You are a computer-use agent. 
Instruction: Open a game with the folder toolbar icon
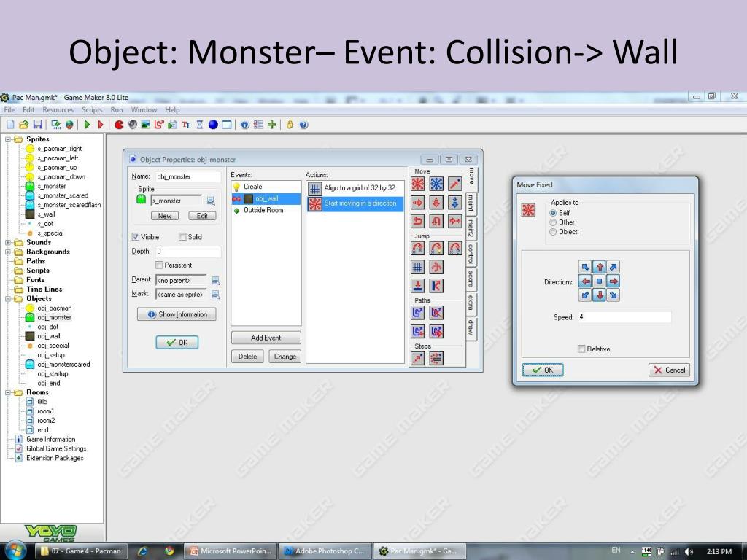coord(24,125)
